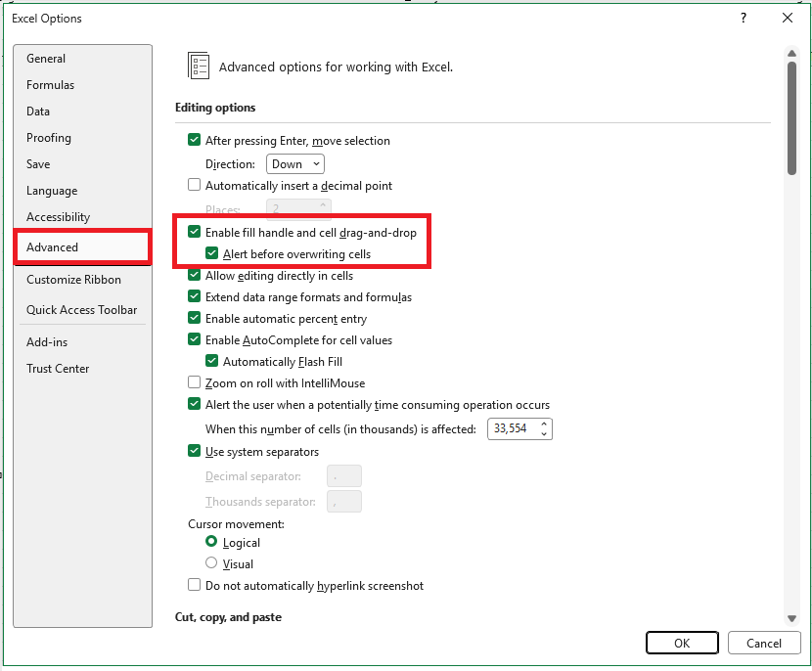Toggle After pressing Enter, move selection
The image size is (812, 671).
(195, 140)
